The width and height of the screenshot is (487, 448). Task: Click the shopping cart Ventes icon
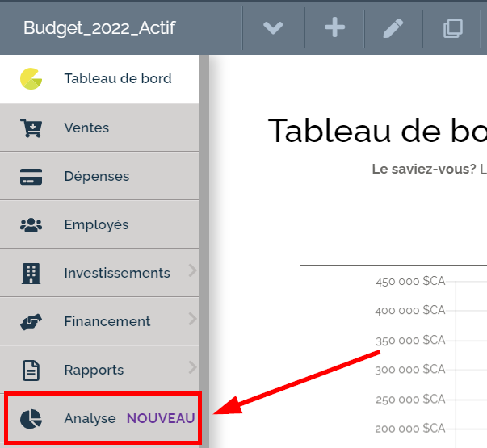(31, 128)
